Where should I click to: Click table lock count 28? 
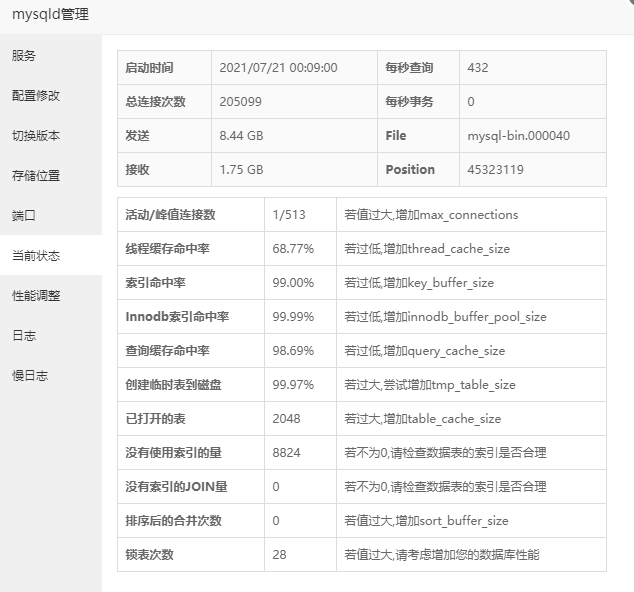click(x=279, y=554)
